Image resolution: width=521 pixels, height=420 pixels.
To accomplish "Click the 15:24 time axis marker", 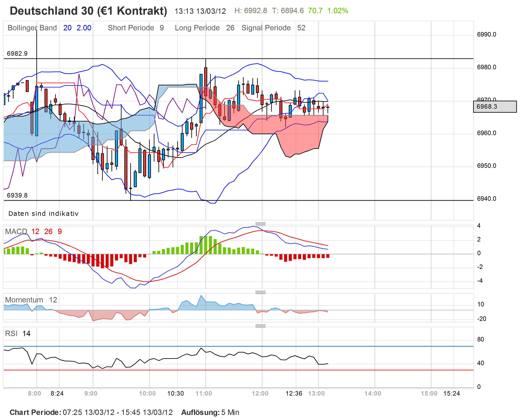I will coord(451,393).
